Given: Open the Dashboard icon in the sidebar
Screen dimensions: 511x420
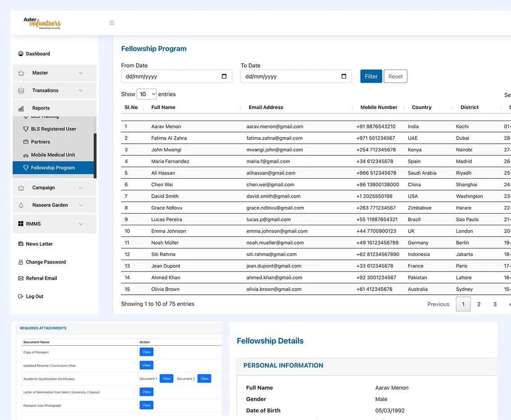Looking at the screenshot, I should [21, 54].
